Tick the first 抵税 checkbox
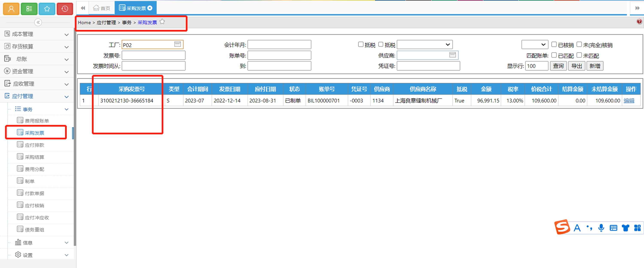Viewport: 644px width, 268px height. [x=360, y=44]
